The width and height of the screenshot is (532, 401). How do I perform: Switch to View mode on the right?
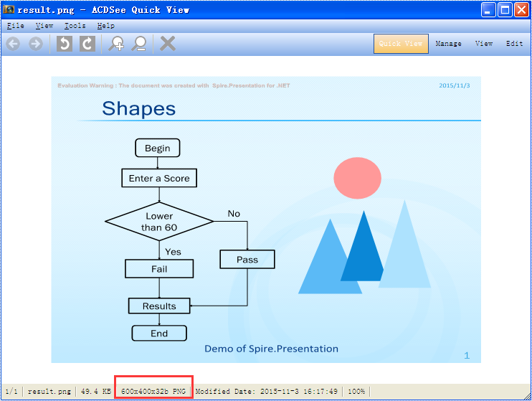coord(484,44)
